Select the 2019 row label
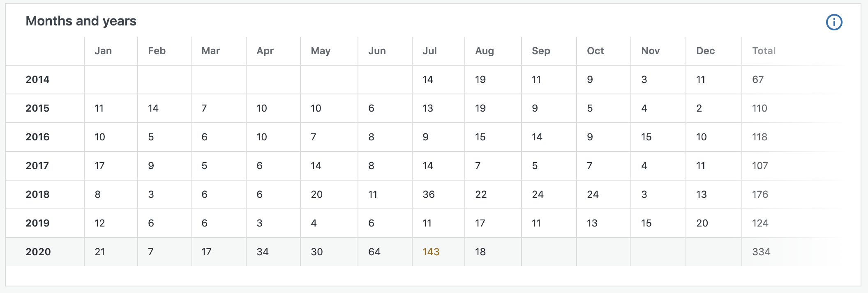 point(37,223)
